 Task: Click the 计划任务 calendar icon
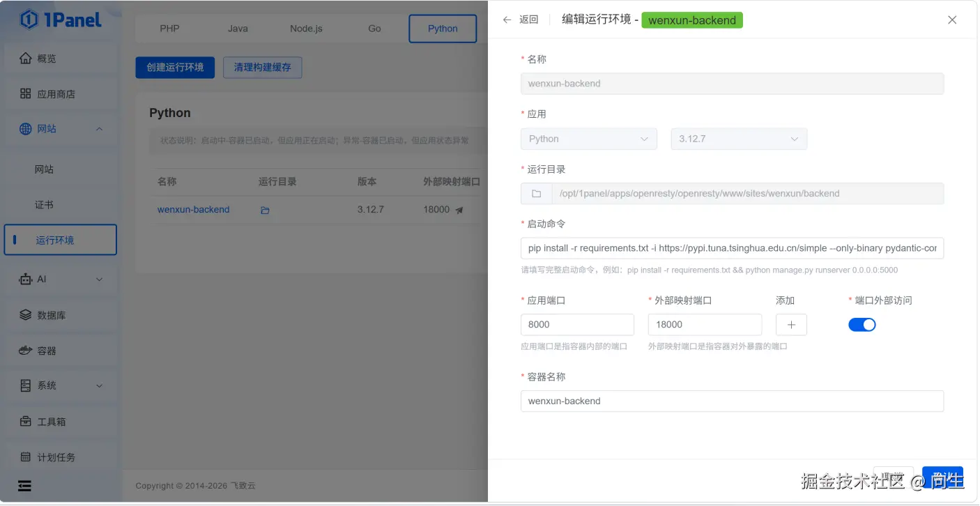click(26, 457)
